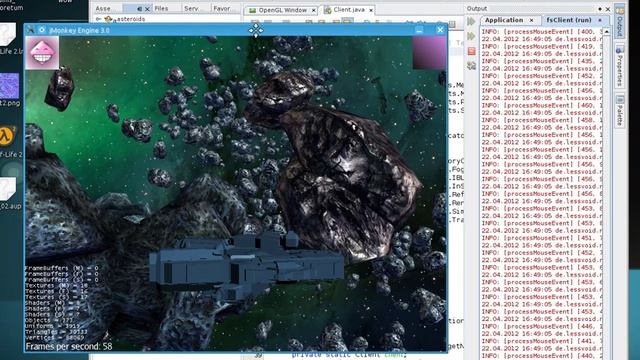This screenshot has width=640, height=360.
Task: Click the blue textured png desktop icon
Action: [x=9, y=86]
